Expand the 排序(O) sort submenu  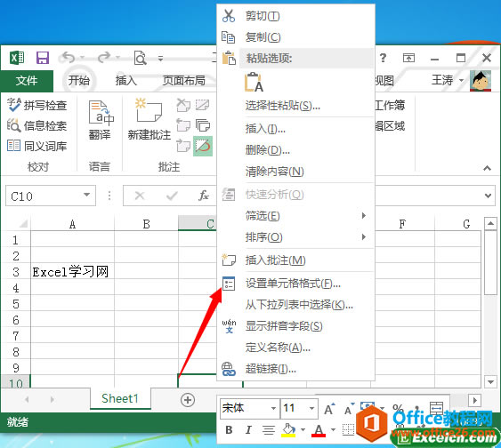coord(295,237)
